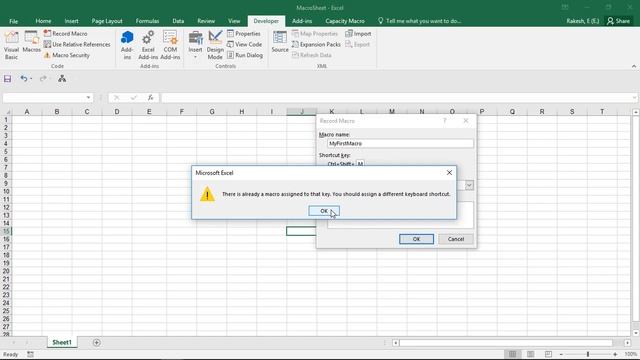
Task: Click the zoom slider handle
Action: coord(588,354)
